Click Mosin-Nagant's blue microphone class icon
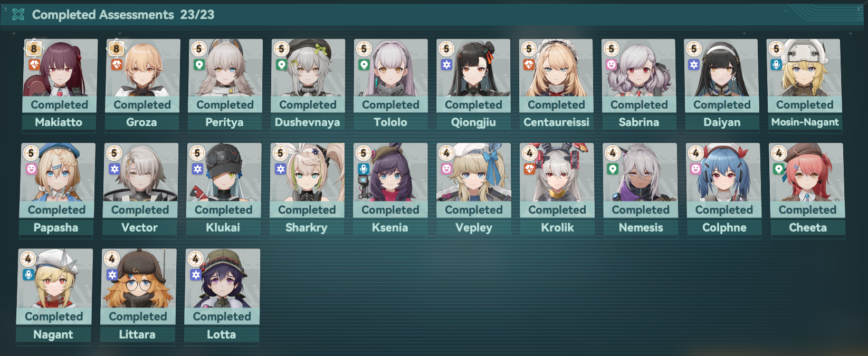 (776, 65)
